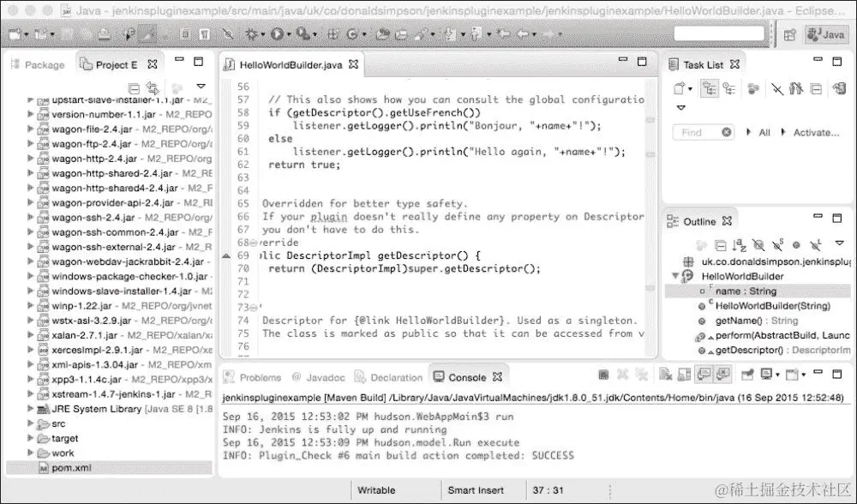Click the New Java Class toolbar icon
The height and width of the screenshot is (504, 857).
352,34
